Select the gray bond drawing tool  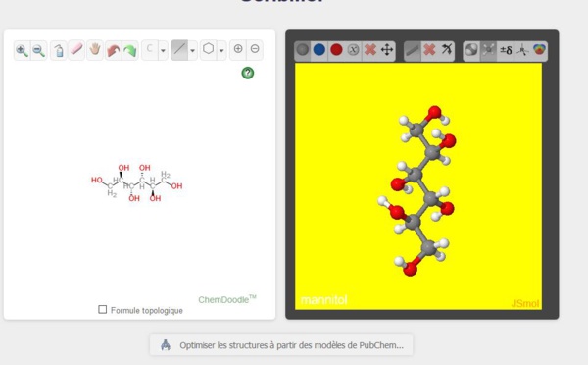(413, 50)
